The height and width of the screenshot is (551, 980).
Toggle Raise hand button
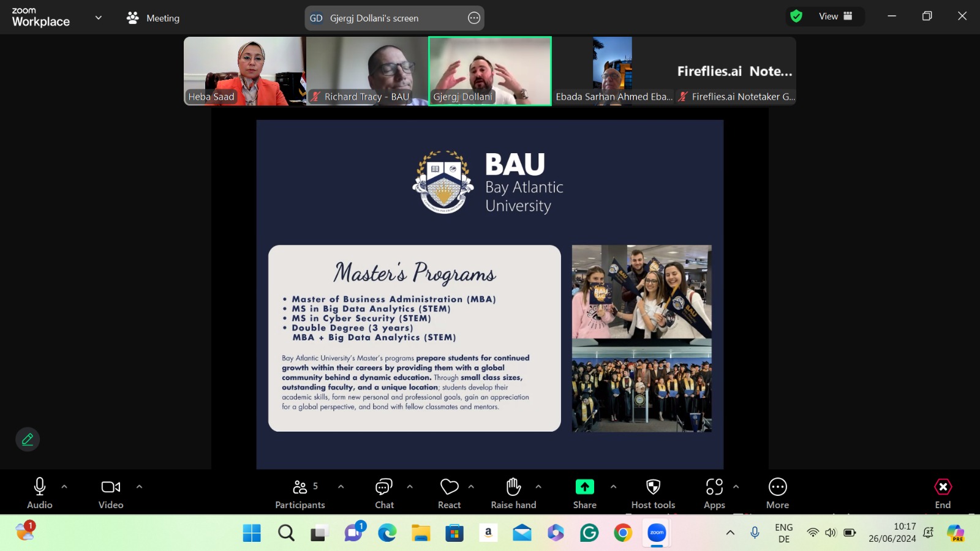513,493
